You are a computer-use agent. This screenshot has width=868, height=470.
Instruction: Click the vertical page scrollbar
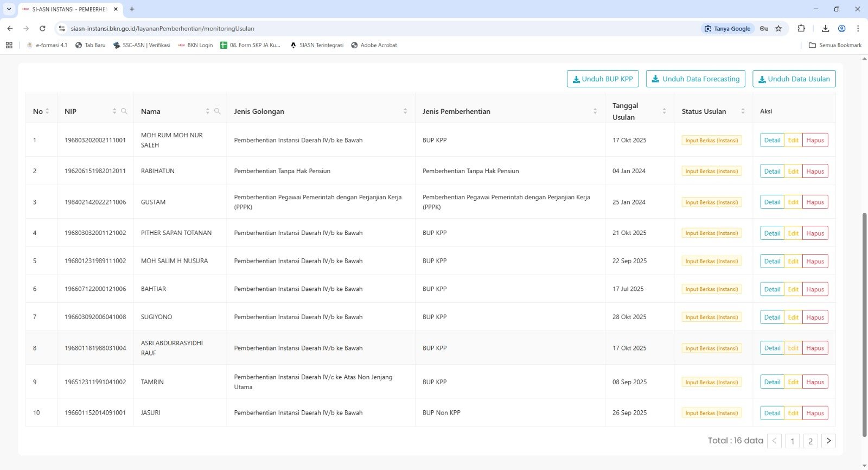864,326
